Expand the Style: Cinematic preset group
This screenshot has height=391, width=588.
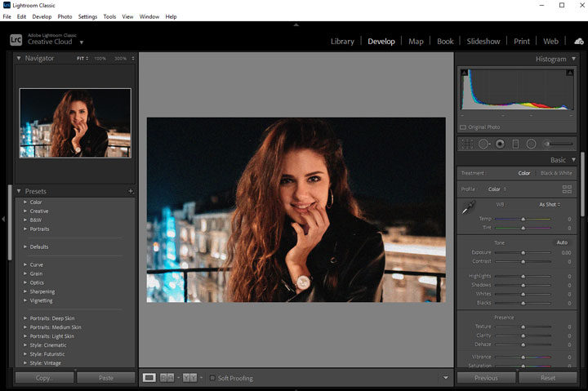25,345
